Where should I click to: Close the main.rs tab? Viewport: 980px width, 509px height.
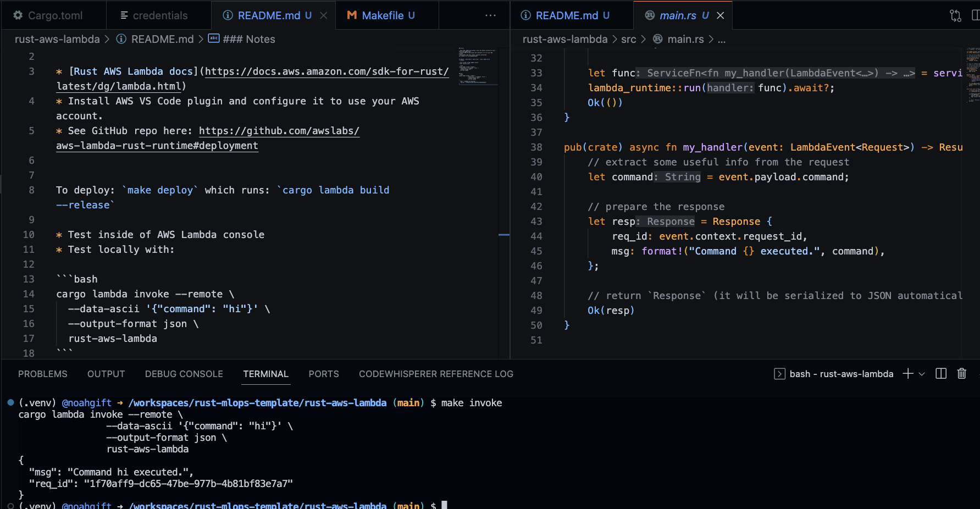tap(721, 15)
